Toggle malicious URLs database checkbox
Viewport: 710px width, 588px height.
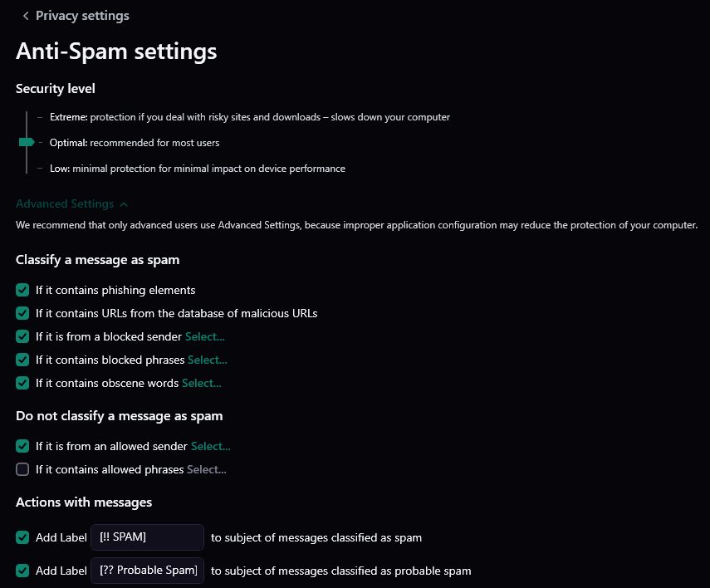point(22,313)
